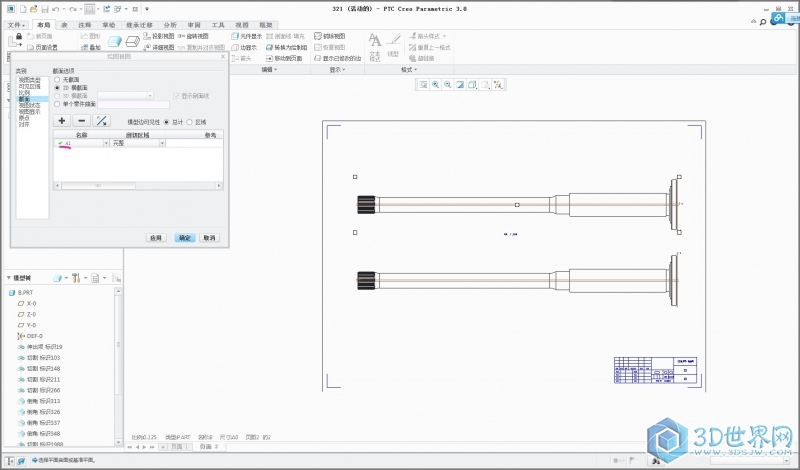Click the Open folder icon in quick access toolbar
This screenshot has height=470, width=800.
(34, 9)
